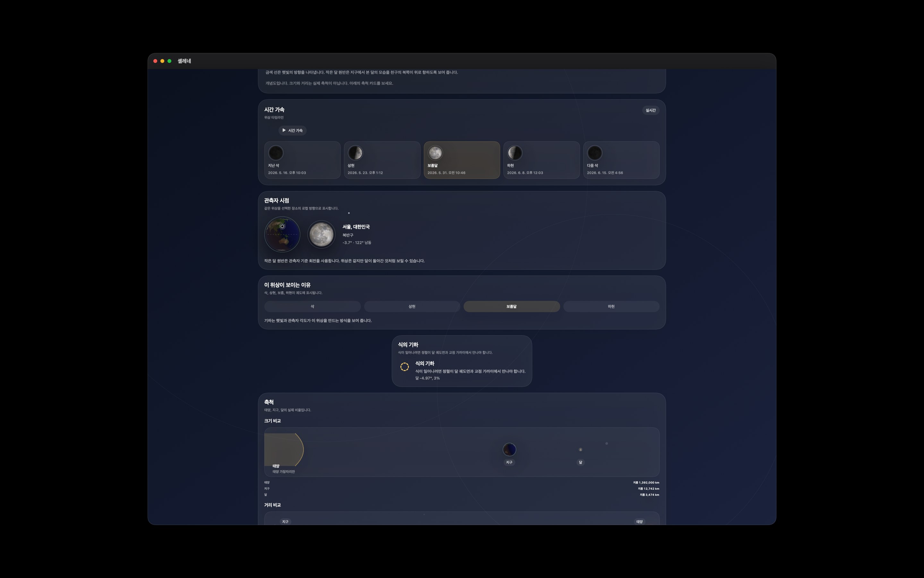924x578 pixels.
Task: Click the 태양 chip in 거리 비교
Action: (x=639, y=521)
